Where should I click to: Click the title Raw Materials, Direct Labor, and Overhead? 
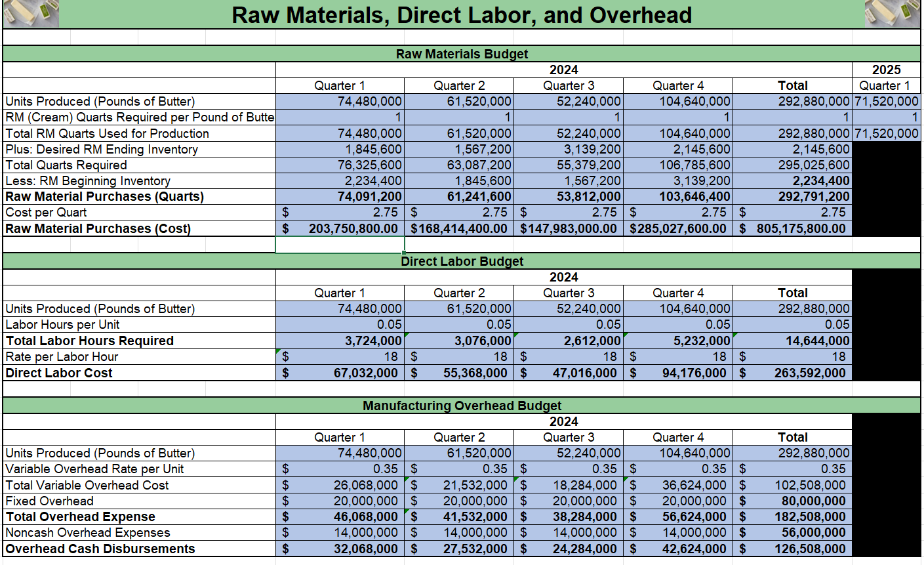pyautogui.click(x=462, y=14)
